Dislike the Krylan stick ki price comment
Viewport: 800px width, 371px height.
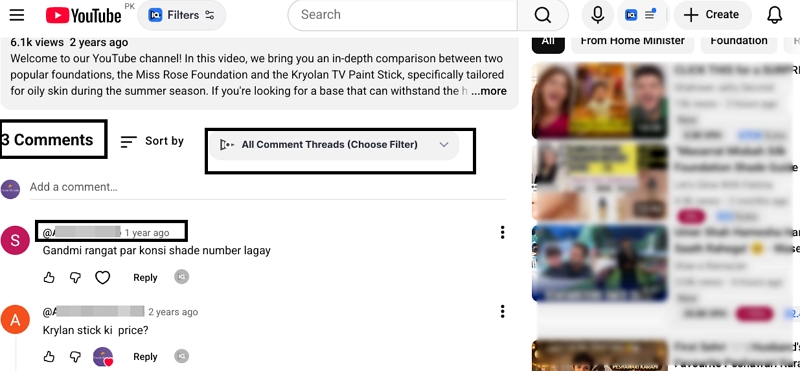pyautogui.click(x=76, y=356)
